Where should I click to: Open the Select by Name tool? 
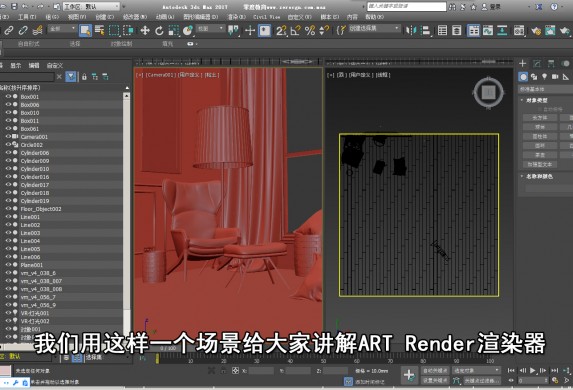pyautogui.click(x=99, y=30)
